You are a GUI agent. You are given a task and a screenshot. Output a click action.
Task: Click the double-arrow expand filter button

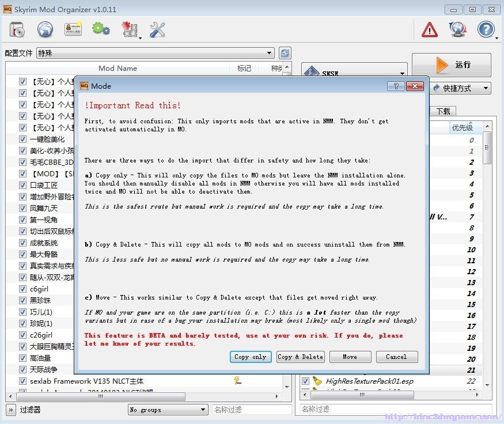(10, 410)
